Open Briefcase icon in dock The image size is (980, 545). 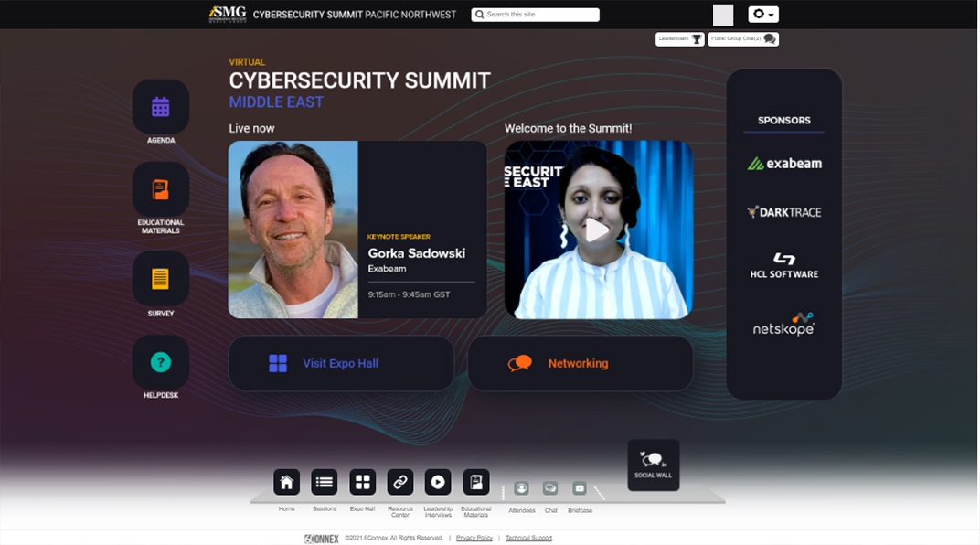tap(580, 488)
